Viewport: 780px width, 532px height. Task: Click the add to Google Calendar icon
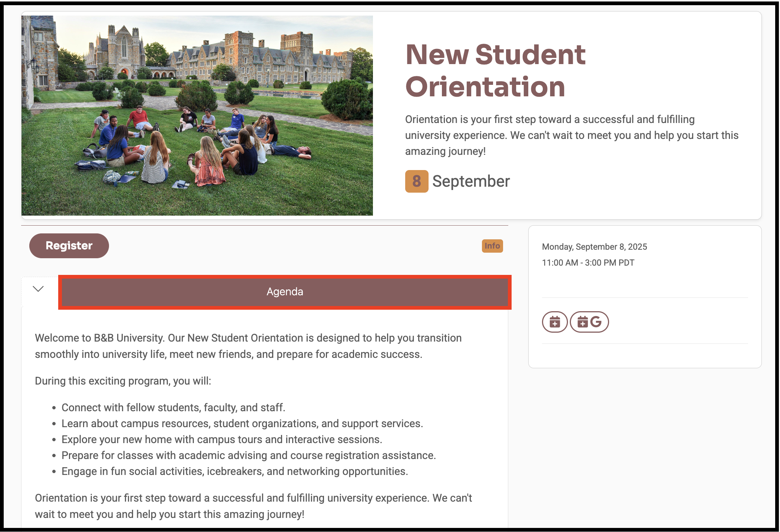pyautogui.click(x=589, y=322)
